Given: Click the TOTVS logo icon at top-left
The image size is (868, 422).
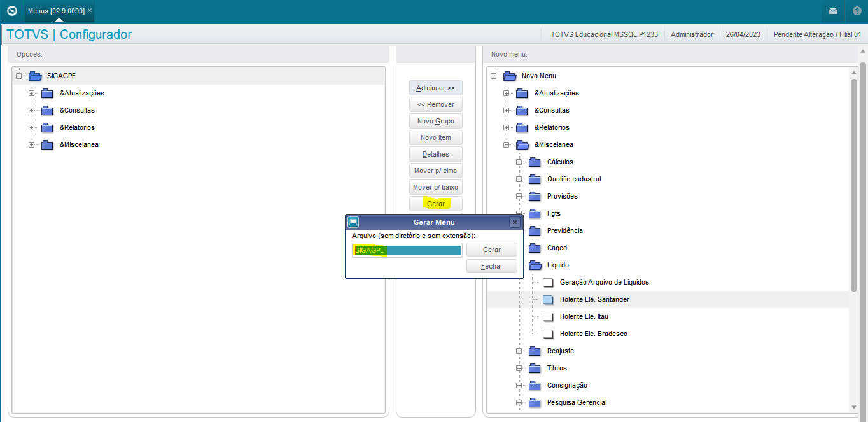Looking at the screenshot, I should click(11, 11).
